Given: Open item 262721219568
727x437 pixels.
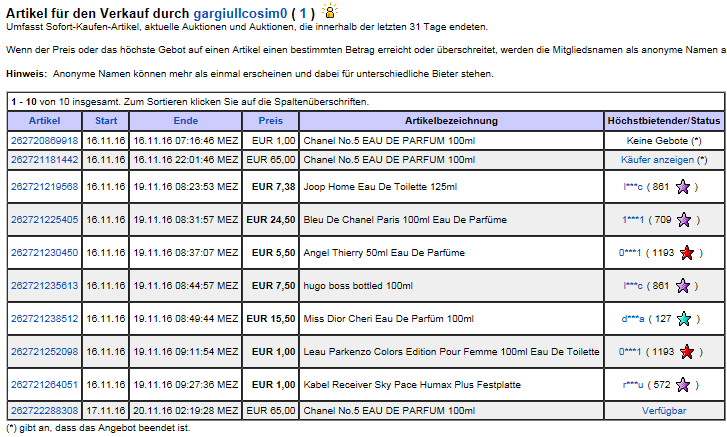Looking at the screenshot, I should tap(45, 187).
